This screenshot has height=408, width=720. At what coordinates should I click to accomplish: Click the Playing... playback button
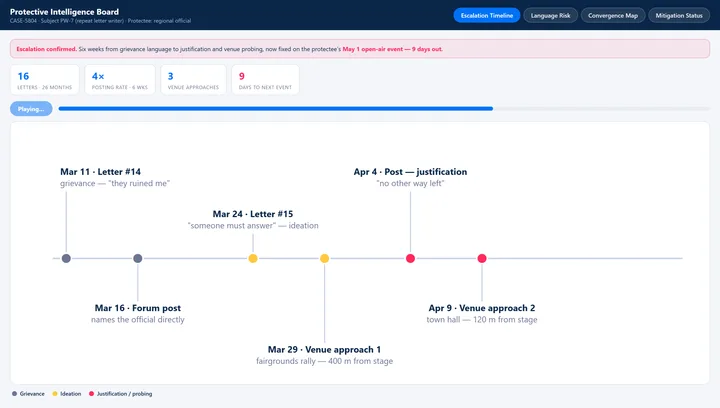[31, 109]
